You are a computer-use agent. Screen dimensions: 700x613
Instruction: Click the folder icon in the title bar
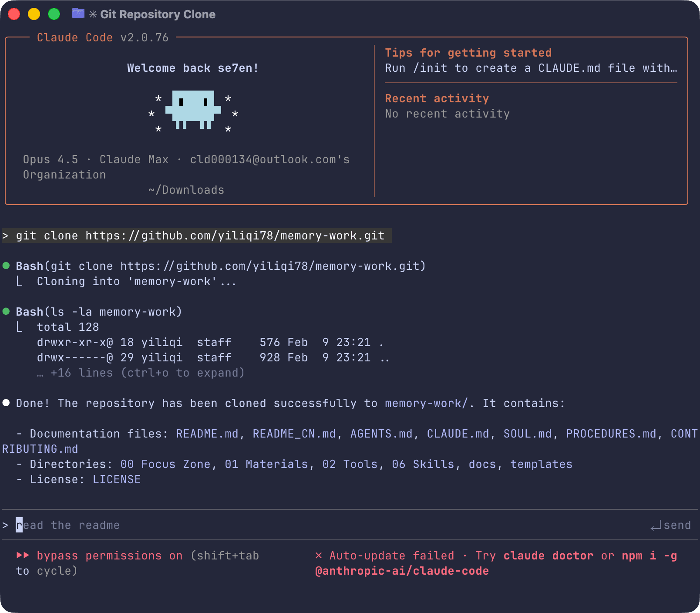coord(78,13)
